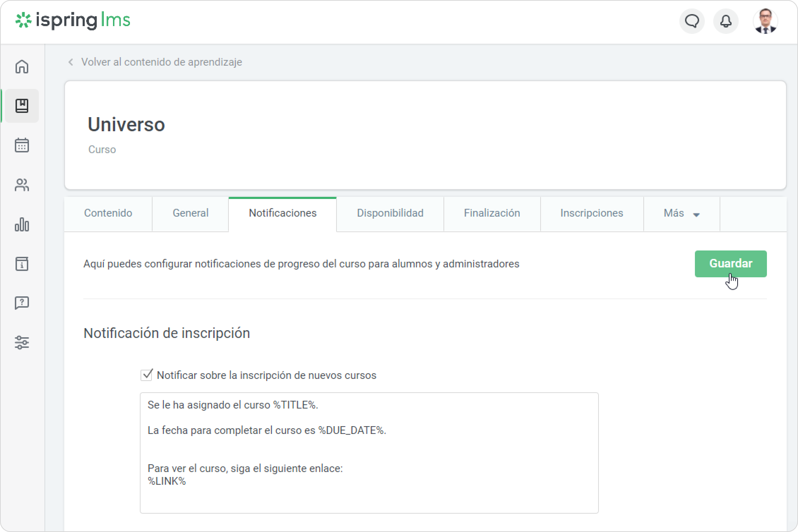Open the Learning Content book icon
This screenshot has width=798, height=532.
pyautogui.click(x=22, y=106)
